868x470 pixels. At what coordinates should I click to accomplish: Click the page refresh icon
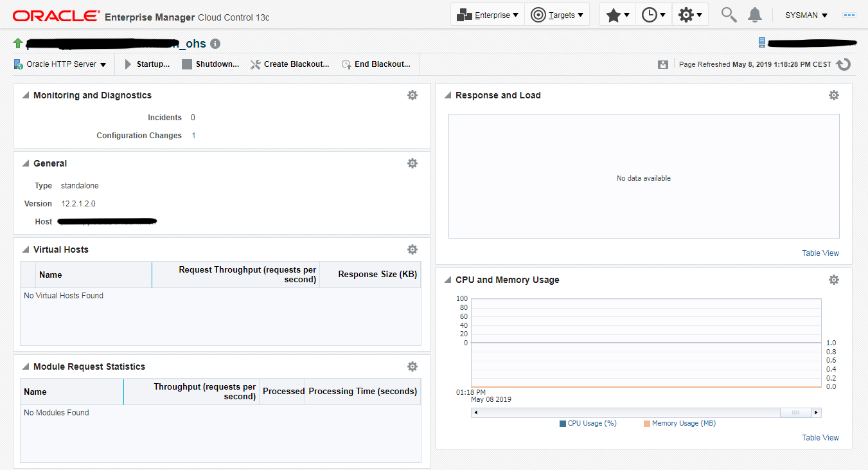(844, 64)
